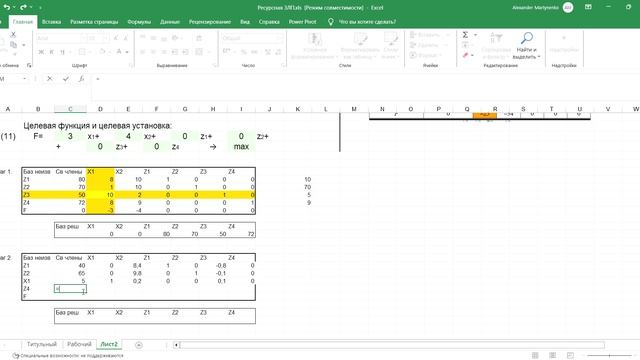The image size is (640, 360).
Task: Open the Формулы ribbon tab
Action: tap(139, 22)
